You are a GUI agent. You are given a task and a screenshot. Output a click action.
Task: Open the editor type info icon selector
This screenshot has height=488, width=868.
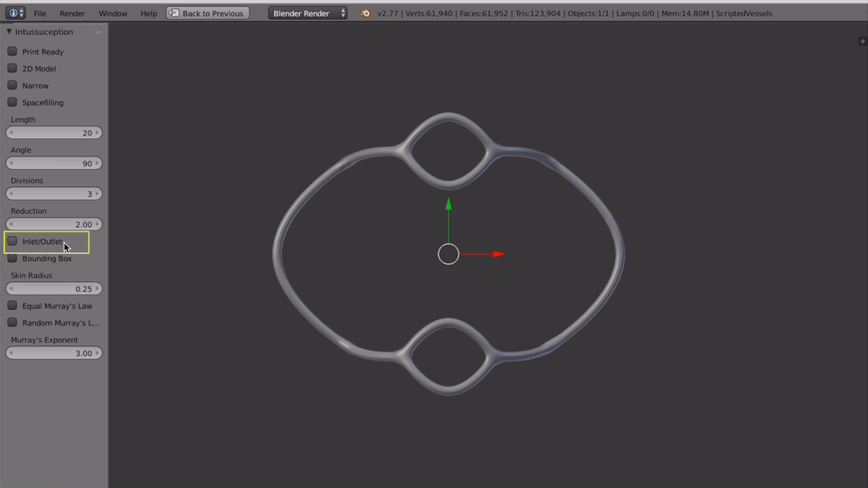pos(15,13)
